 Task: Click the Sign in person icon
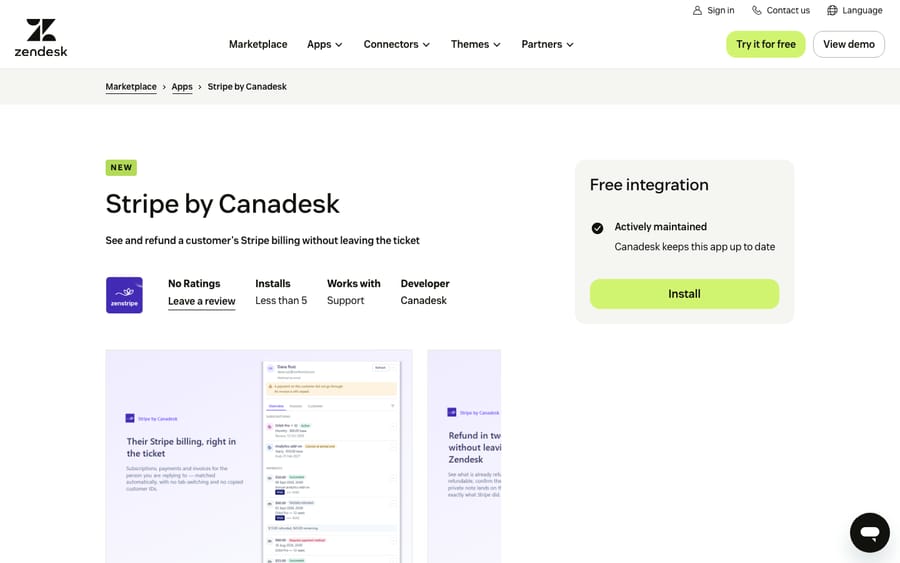(x=697, y=10)
